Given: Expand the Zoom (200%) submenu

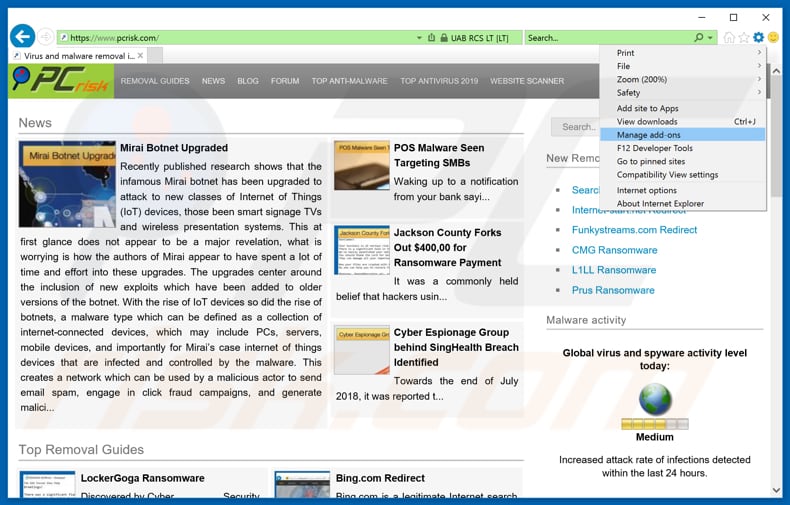Looking at the screenshot, I should point(682,79).
